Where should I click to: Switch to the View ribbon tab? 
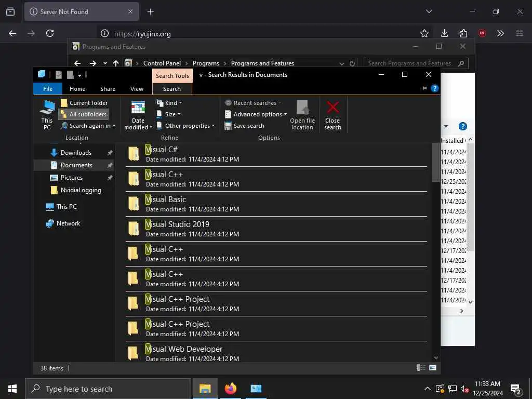(137, 89)
